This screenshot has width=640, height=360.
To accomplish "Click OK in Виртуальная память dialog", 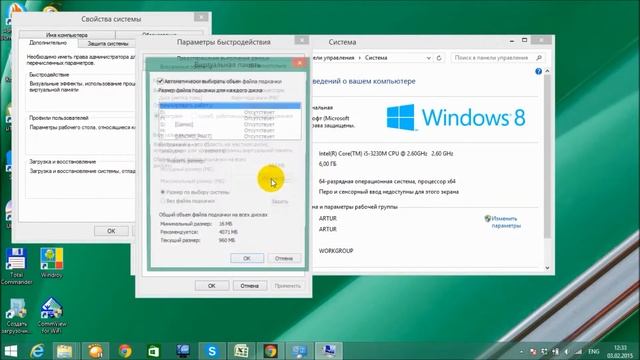I will (247, 258).
